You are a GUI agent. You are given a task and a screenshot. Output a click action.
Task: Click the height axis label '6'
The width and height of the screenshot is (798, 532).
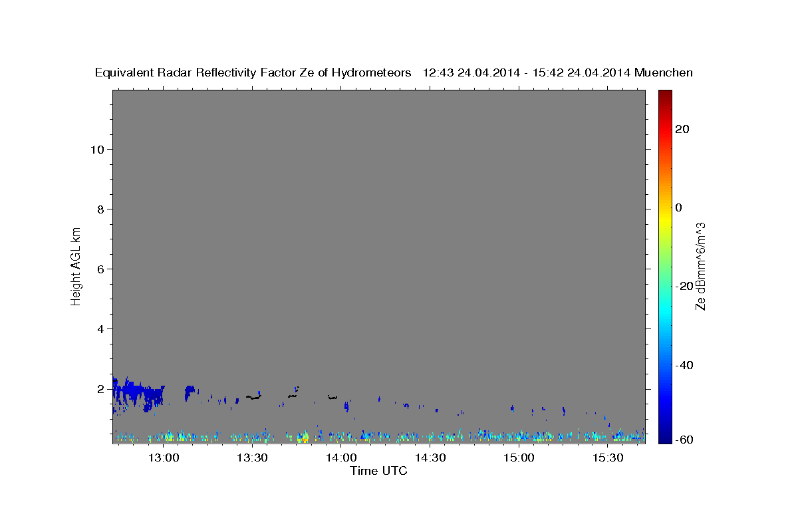coord(100,269)
